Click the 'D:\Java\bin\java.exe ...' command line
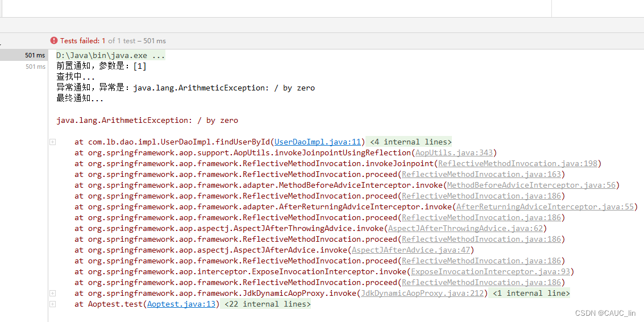The image size is (644, 322). click(x=111, y=55)
